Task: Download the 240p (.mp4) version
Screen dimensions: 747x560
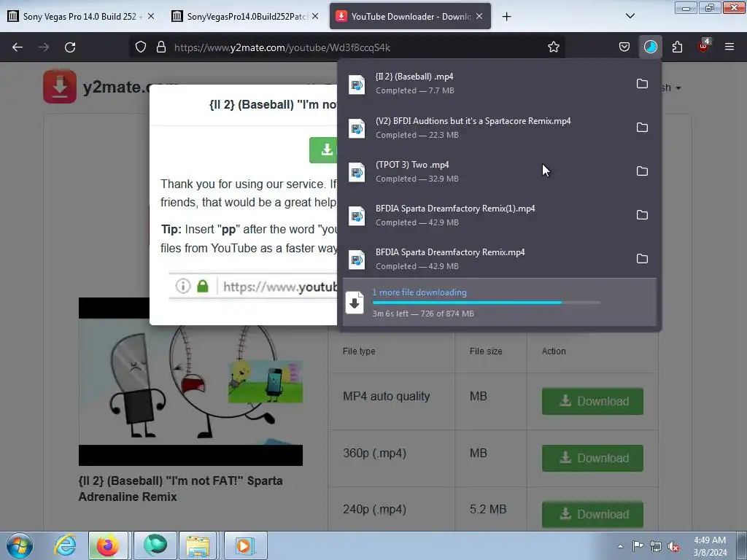Action: coord(592,514)
